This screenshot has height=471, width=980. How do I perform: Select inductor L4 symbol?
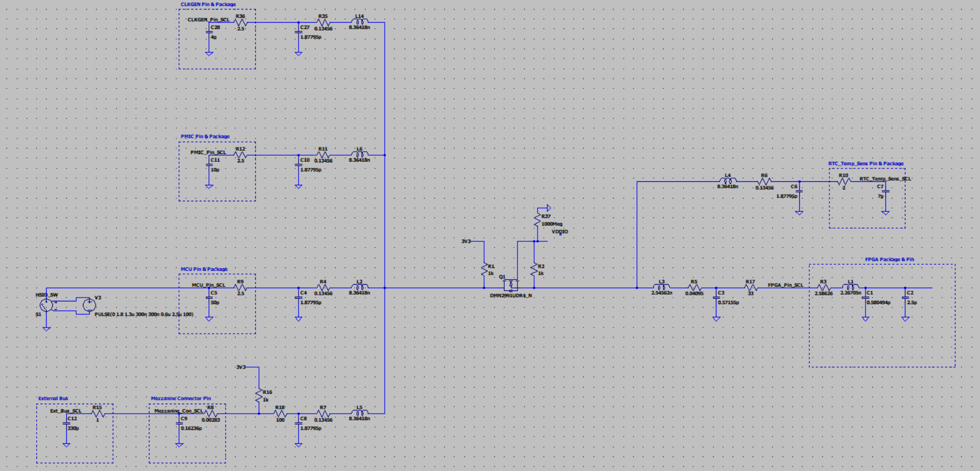(x=728, y=181)
